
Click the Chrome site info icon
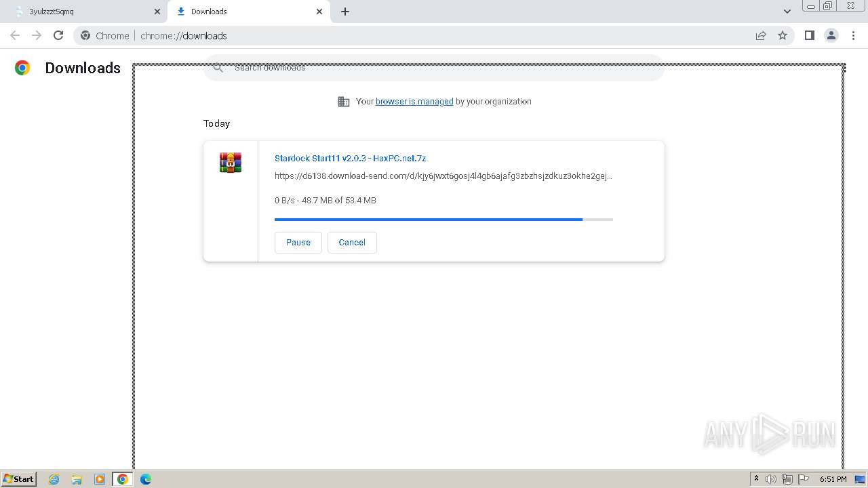click(85, 35)
